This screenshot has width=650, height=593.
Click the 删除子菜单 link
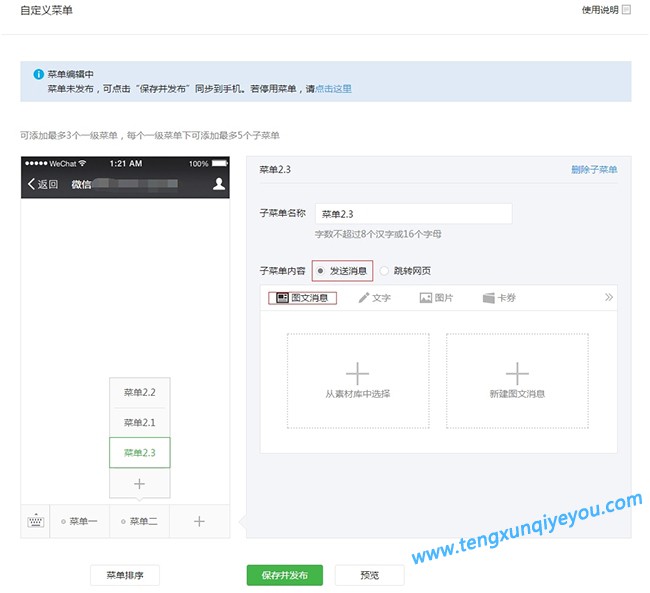[x=594, y=169]
